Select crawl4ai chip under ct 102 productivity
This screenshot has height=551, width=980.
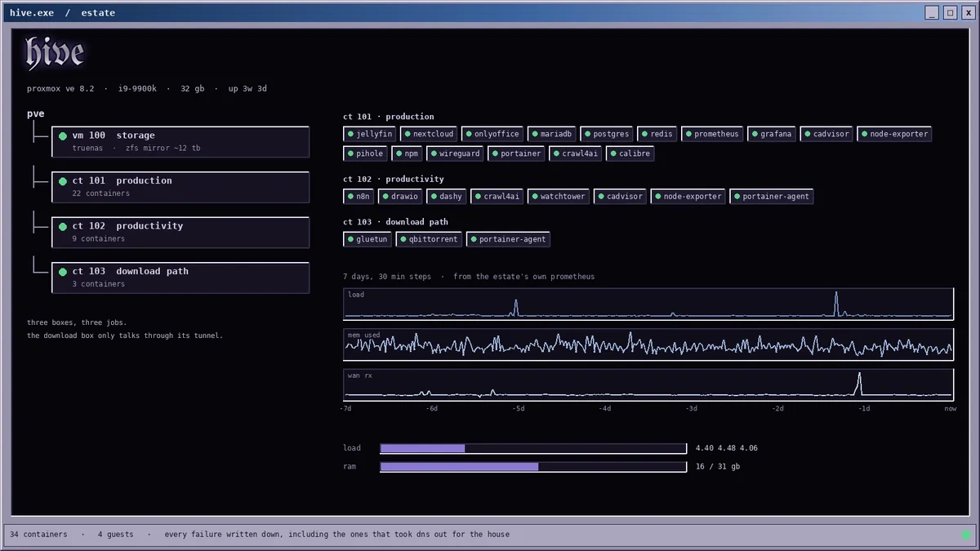(497, 197)
